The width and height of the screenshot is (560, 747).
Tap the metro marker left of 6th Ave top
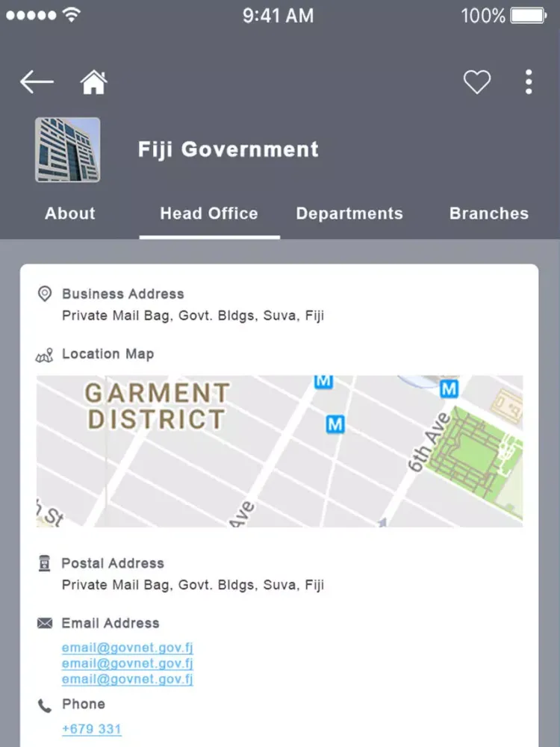(x=449, y=388)
